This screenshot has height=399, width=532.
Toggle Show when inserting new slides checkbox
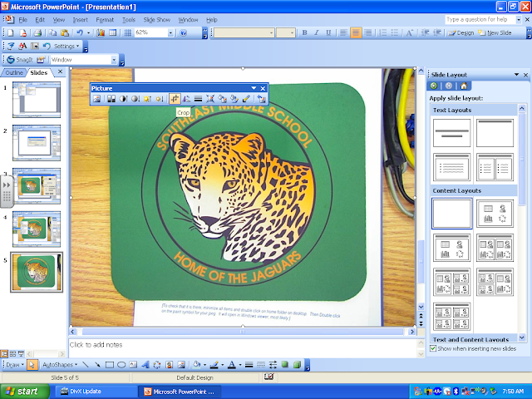(x=433, y=348)
